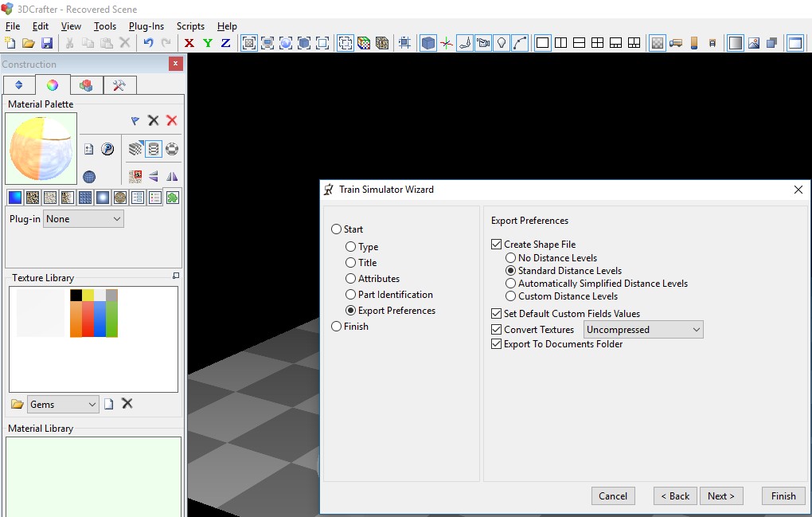Image resolution: width=812 pixels, height=517 pixels.
Task: Choose the single viewport layout icon
Action: 542,43
